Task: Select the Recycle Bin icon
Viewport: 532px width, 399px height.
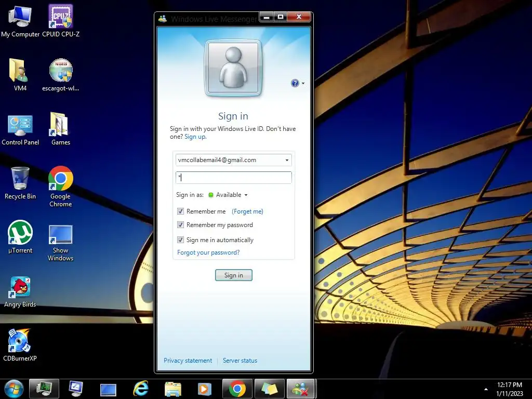Action: tap(20, 183)
